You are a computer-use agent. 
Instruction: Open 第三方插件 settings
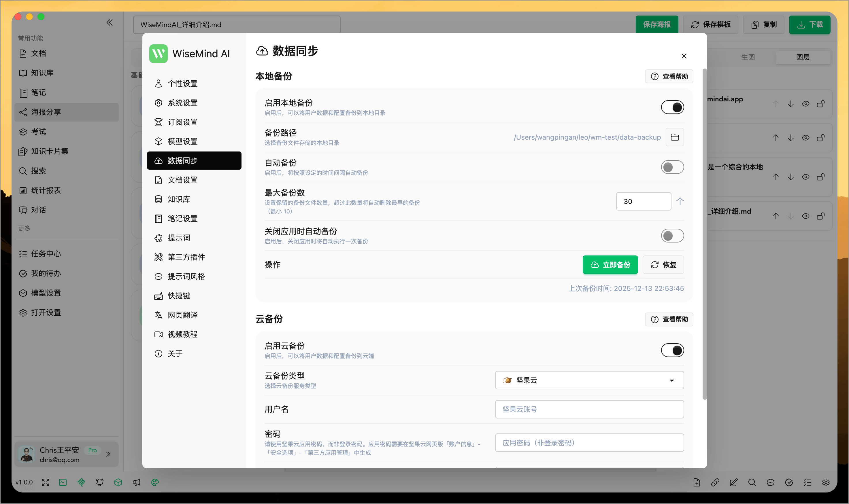pyautogui.click(x=186, y=257)
